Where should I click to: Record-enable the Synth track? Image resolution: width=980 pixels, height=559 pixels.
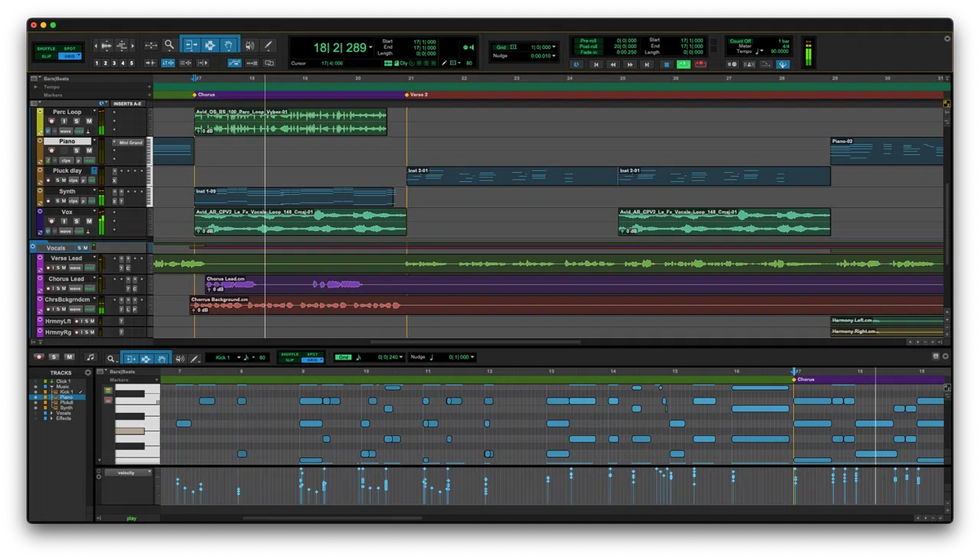[x=49, y=201]
